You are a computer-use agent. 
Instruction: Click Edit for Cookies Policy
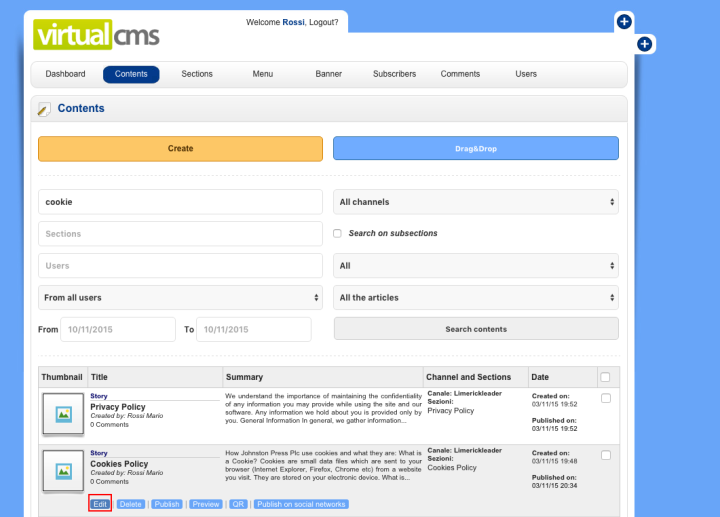[100, 504]
